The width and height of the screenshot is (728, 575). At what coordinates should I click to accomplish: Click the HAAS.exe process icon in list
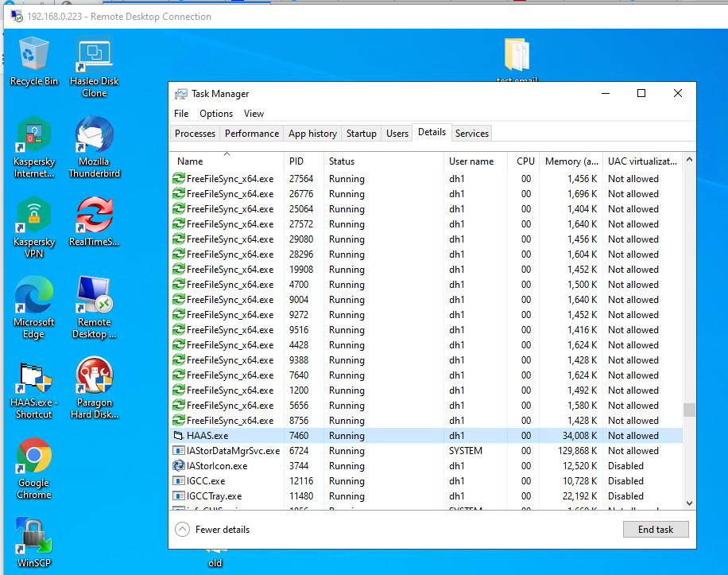(179, 436)
